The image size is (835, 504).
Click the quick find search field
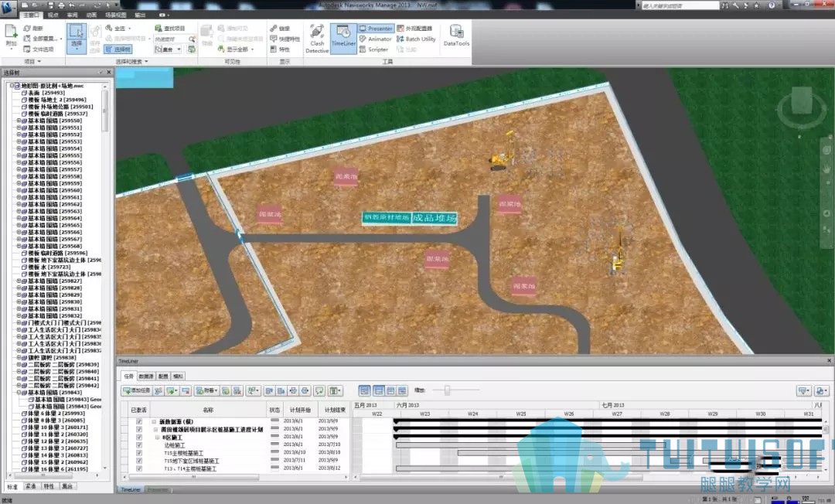tap(171, 39)
